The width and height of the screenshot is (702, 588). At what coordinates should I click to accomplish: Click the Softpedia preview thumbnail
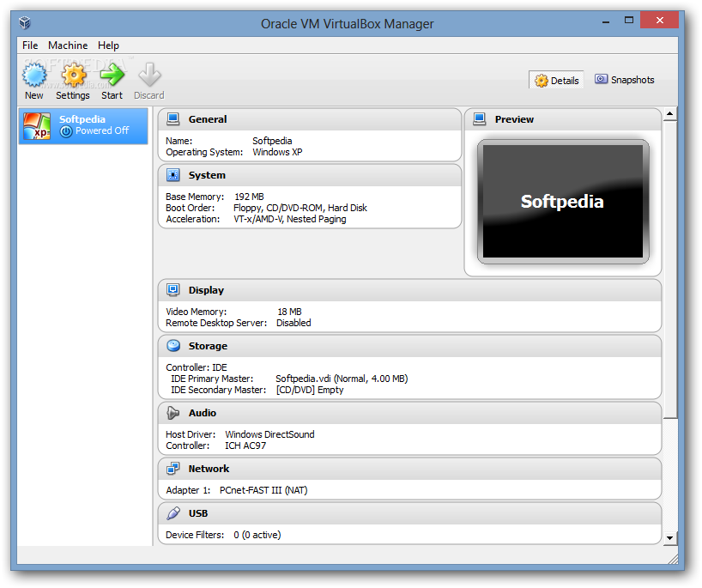(x=563, y=202)
